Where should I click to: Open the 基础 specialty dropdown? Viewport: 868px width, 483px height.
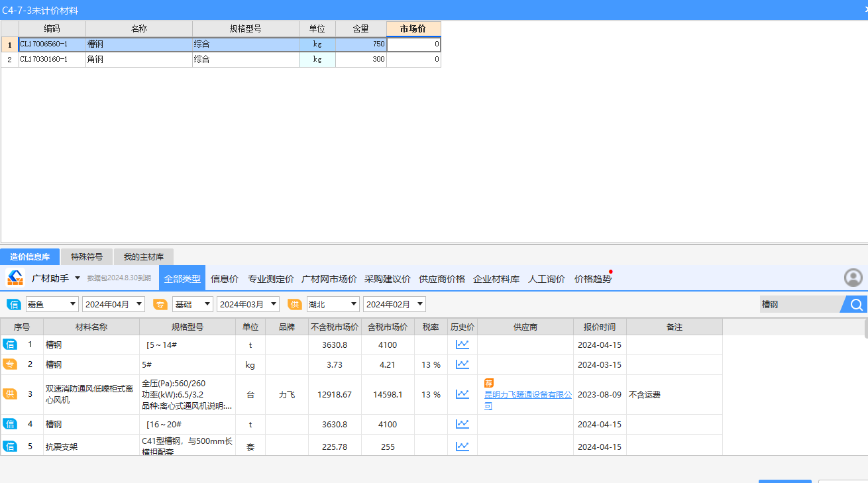[193, 304]
